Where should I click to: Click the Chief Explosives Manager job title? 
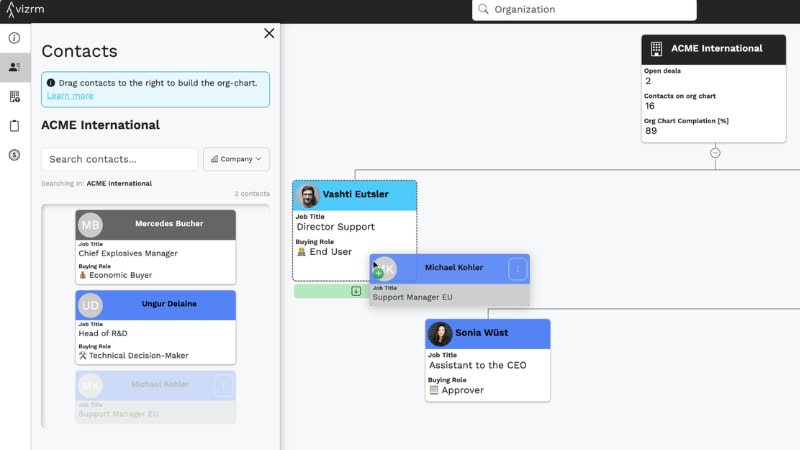click(128, 253)
